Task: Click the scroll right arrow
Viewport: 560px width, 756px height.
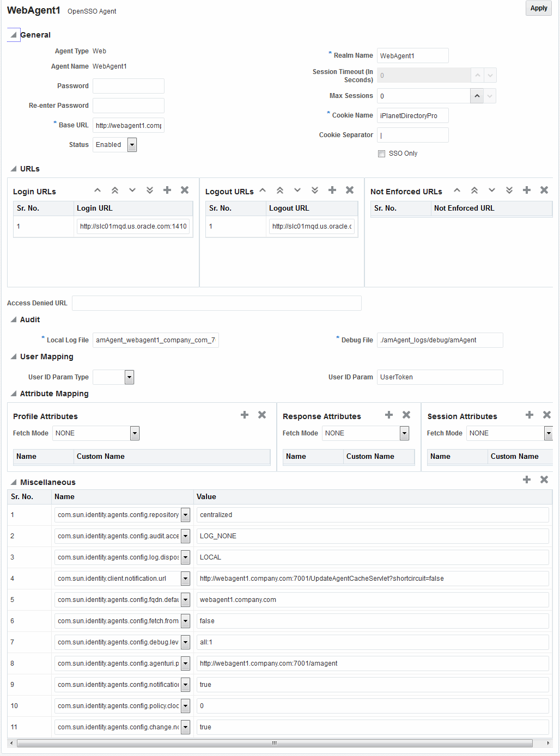Action: click(548, 743)
